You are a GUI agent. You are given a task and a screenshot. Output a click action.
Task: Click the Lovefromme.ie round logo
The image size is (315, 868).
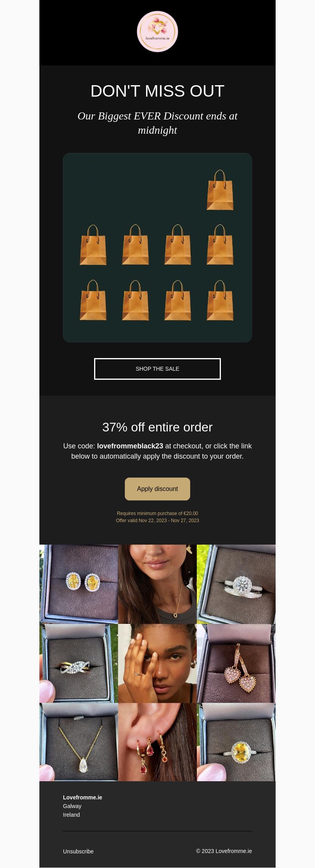pyautogui.click(x=157, y=32)
